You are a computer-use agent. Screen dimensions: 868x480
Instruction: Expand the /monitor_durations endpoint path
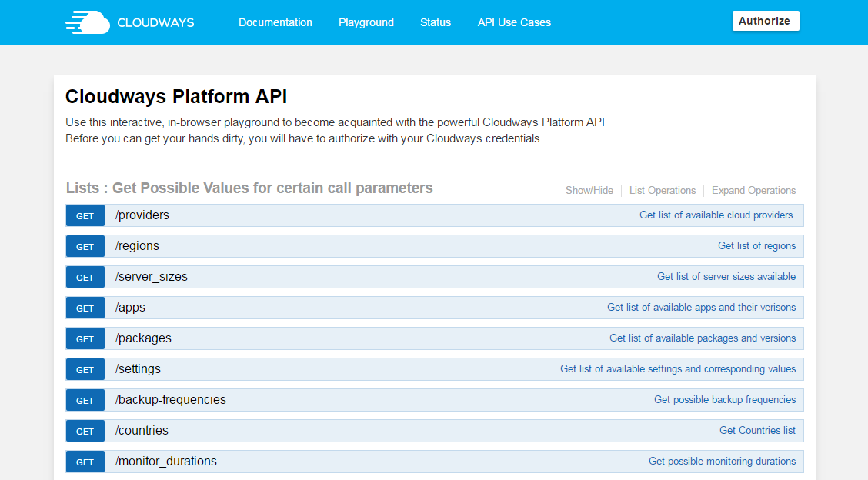[166, 462]
